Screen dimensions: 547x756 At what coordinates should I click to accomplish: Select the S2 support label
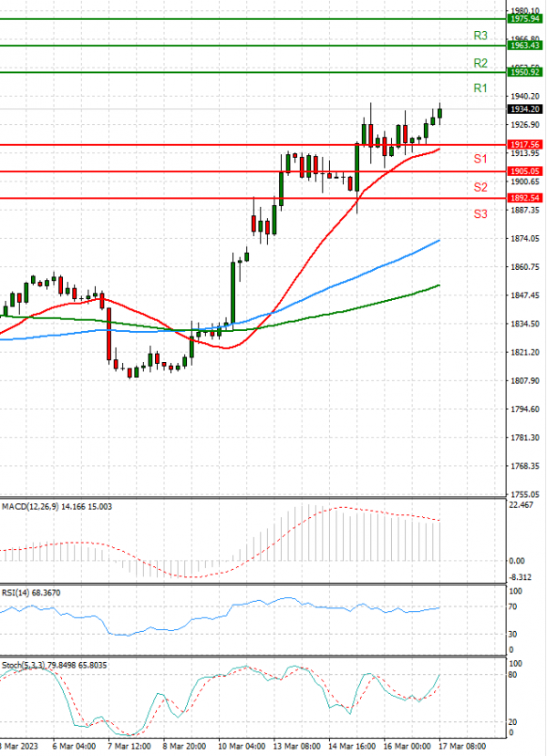[x=480, y=187]
